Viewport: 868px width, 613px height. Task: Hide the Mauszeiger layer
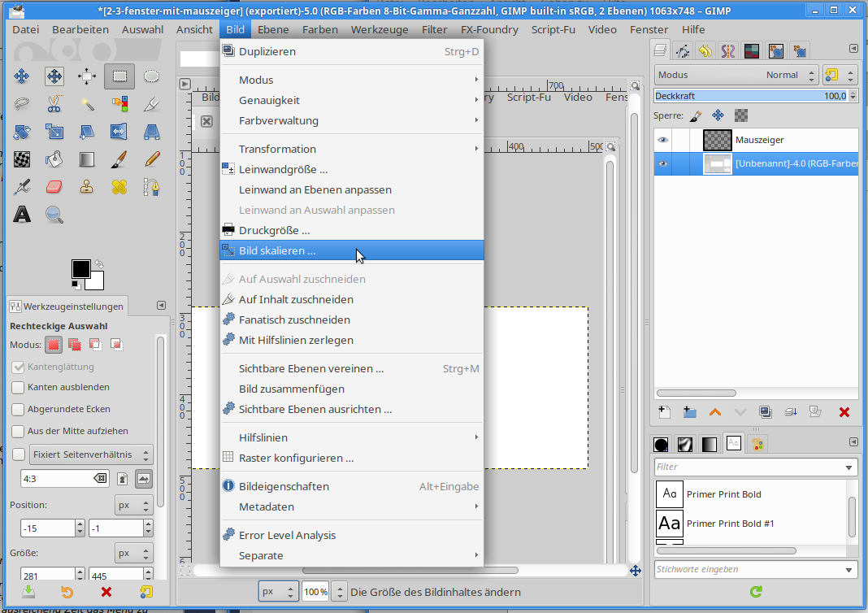663,140
